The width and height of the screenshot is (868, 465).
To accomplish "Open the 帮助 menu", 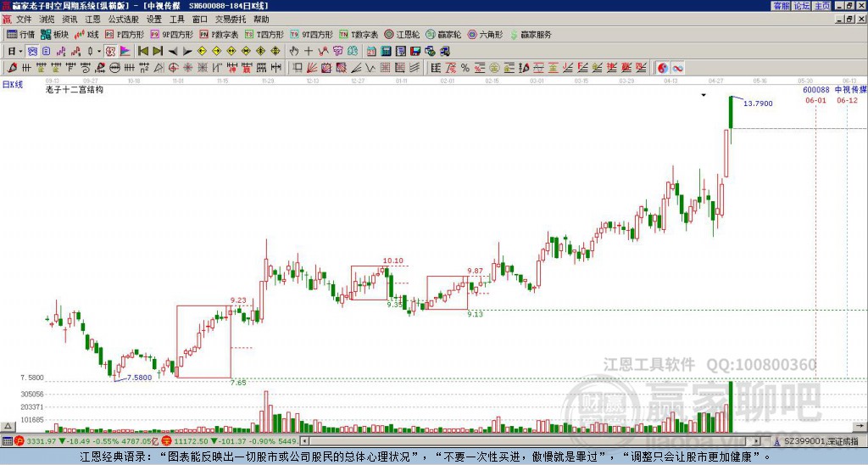I will point(261,20).
